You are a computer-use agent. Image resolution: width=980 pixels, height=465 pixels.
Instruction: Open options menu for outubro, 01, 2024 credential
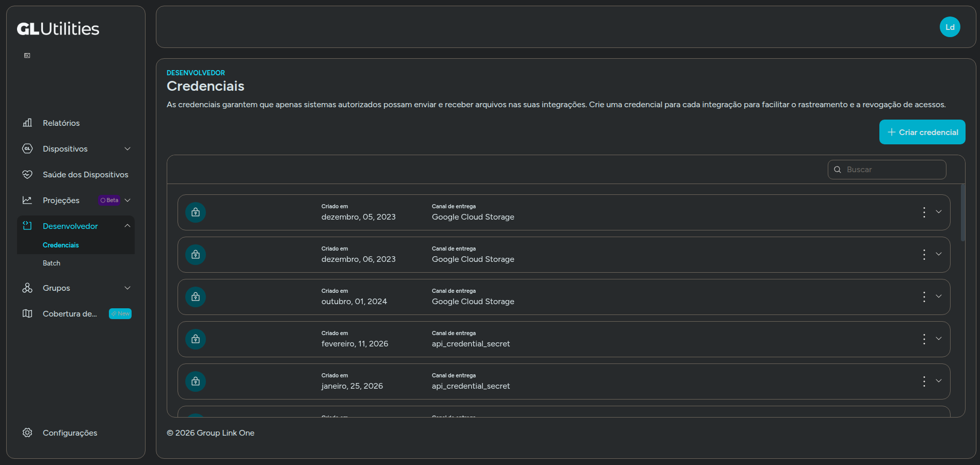924,297
